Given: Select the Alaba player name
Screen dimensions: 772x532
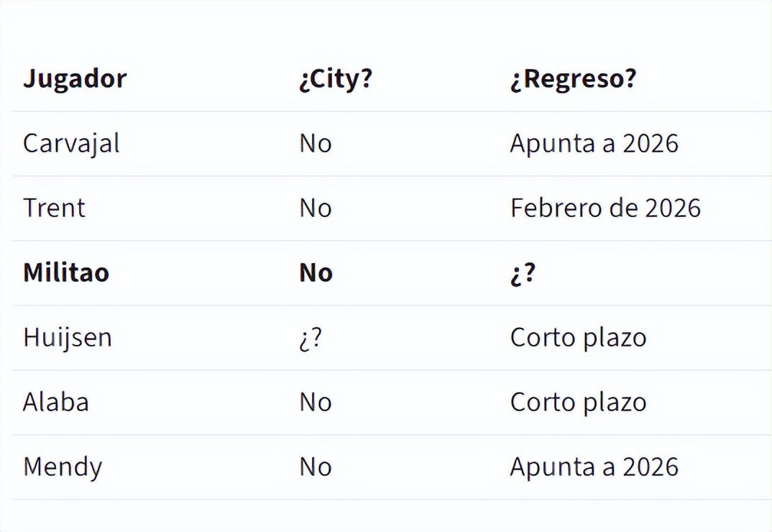Looking at the screenshot, I should [x=56, y=402].
